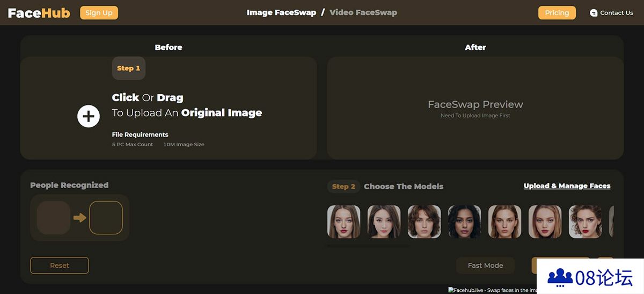Click the Step 2 badge
Image resolution: width=644 pixels, height=294 pixels.
pos(343,187)
